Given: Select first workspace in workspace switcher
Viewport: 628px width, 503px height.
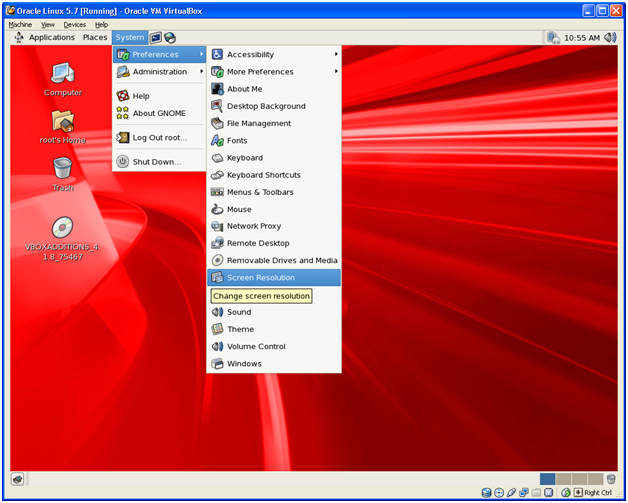Looking at the screenshot, I should 547,479.
